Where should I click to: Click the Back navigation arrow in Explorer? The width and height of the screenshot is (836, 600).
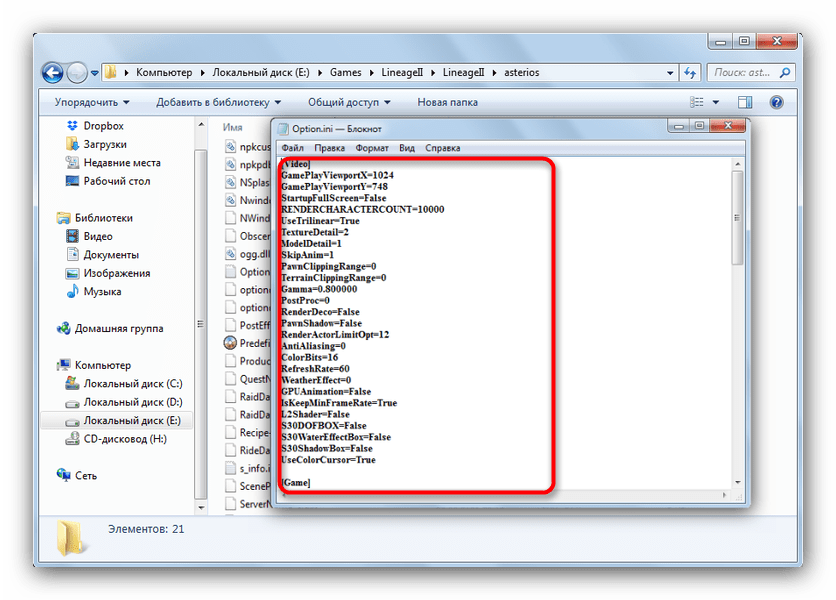coord(52,73)
